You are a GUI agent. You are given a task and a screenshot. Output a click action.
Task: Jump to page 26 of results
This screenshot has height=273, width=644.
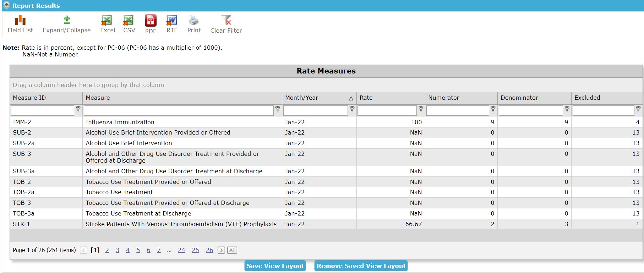pyautogui.click(x=209, y=250)
